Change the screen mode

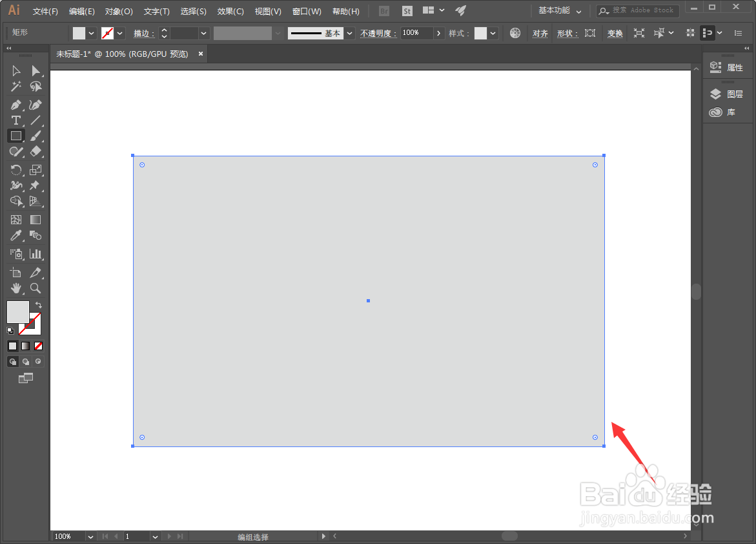[26, 378]
